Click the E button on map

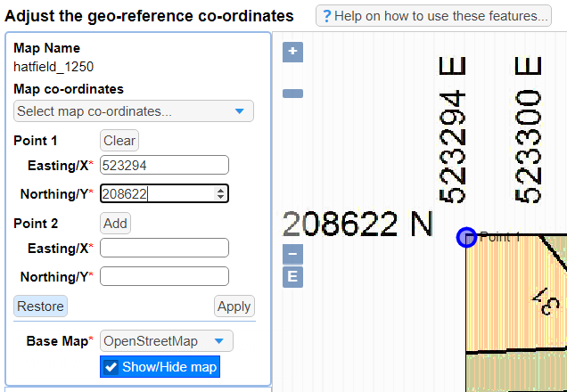tap(292, 276)
